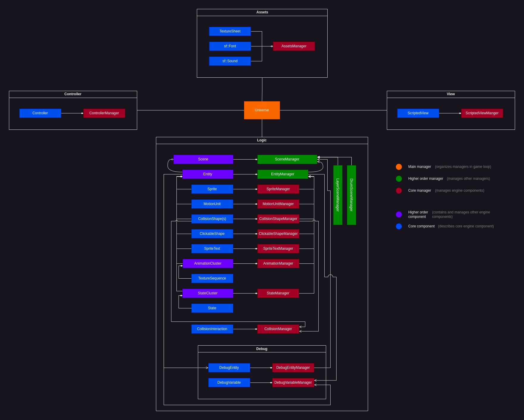The image size is (524, 420).
Task: Click the purple Higher order component legend dot
Action: pos(399,214)
